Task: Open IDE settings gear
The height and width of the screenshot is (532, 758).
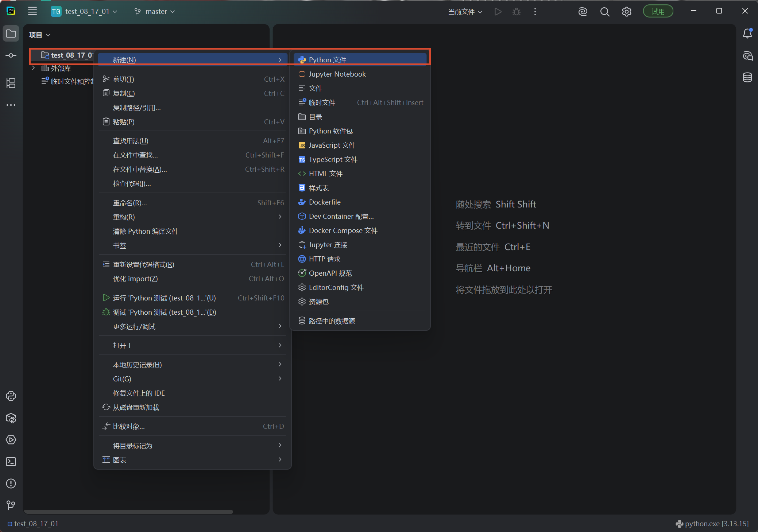Action: tap(627, 12)
